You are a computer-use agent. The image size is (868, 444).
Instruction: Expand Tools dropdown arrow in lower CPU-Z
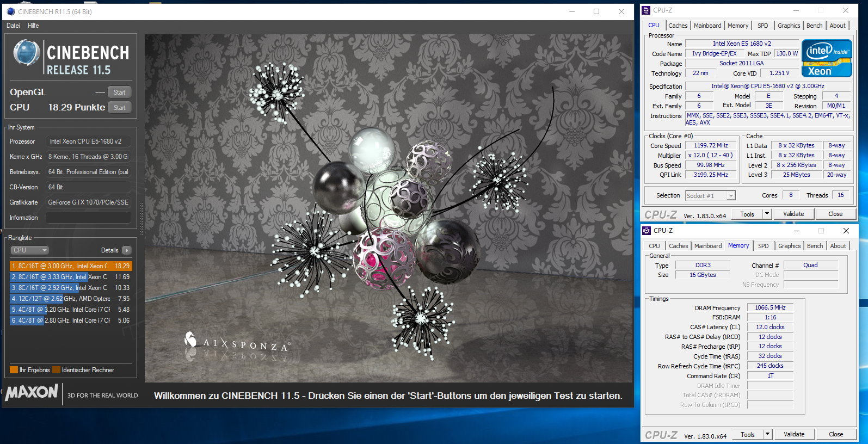[x=768, y=435]
